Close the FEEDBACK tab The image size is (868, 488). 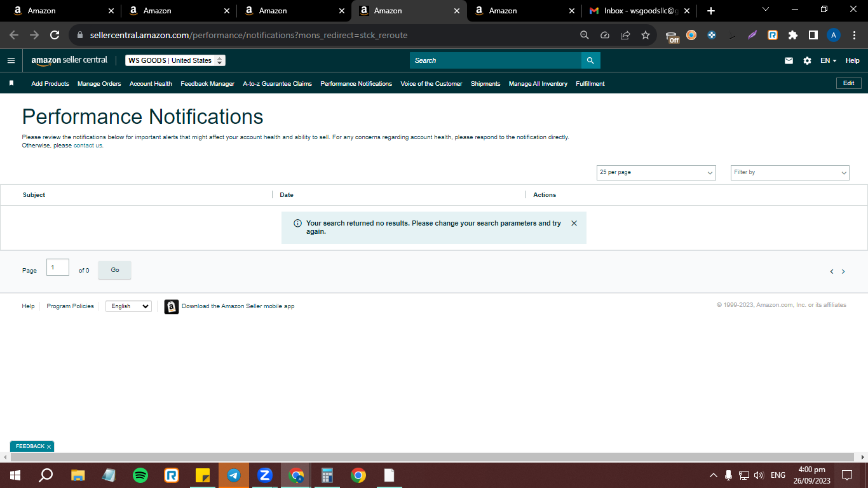point(48,447)
